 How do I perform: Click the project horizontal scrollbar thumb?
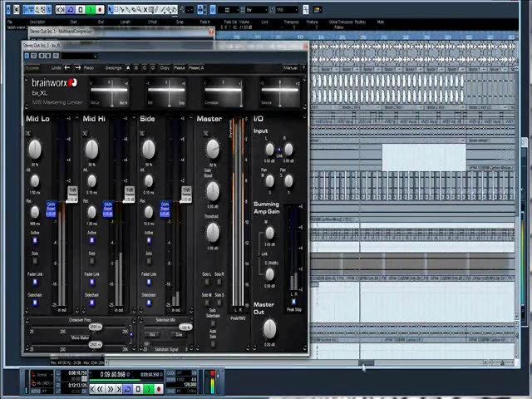pyautogui.click(x=367, y=362)
